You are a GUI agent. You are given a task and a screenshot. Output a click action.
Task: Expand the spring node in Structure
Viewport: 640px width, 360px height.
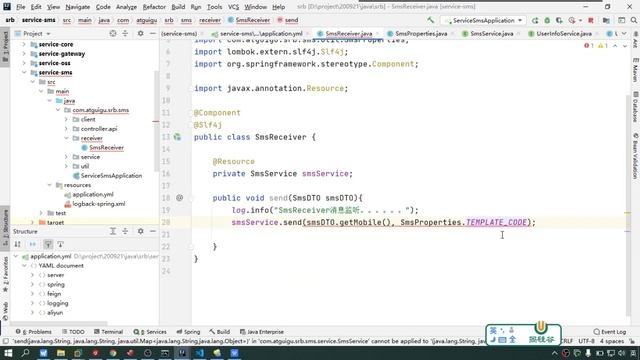(x=32, y=284)
